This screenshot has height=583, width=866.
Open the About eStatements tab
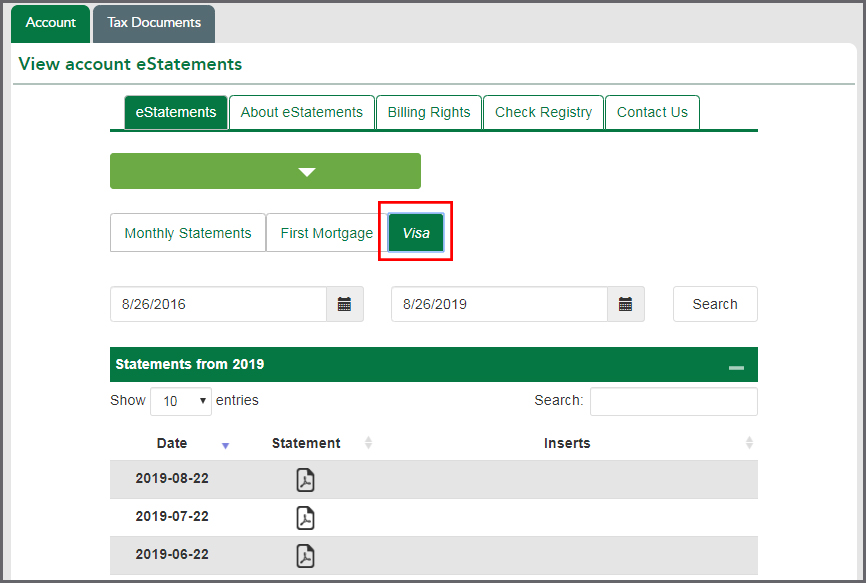[x=302, y=113]
